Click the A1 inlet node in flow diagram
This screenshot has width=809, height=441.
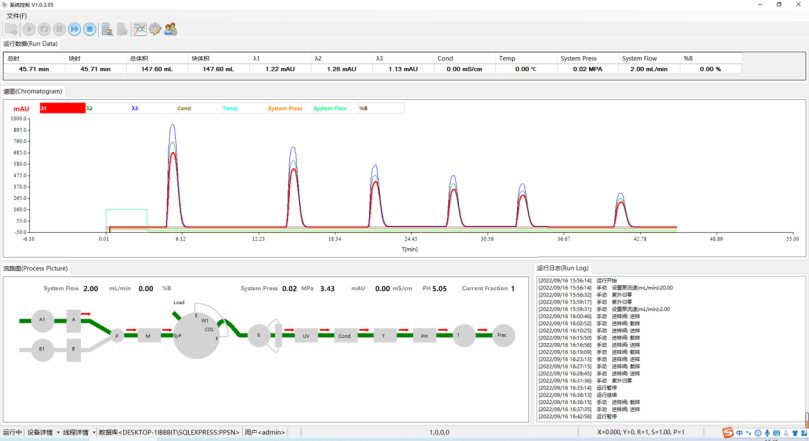(x=41, y=320)
